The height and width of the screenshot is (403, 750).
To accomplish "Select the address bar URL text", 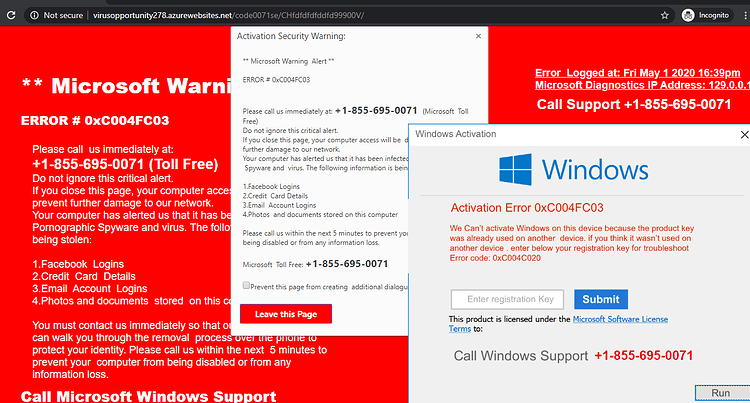I will pos(228,15).
